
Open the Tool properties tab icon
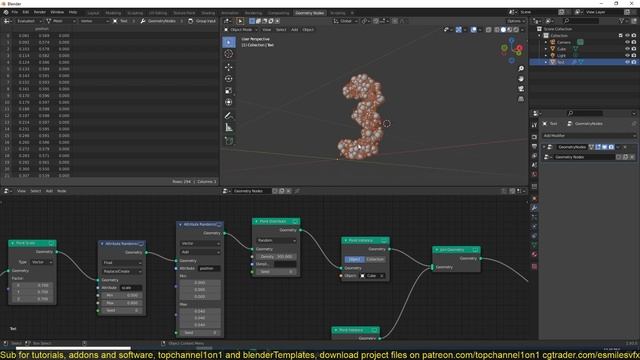pos(534,125)
